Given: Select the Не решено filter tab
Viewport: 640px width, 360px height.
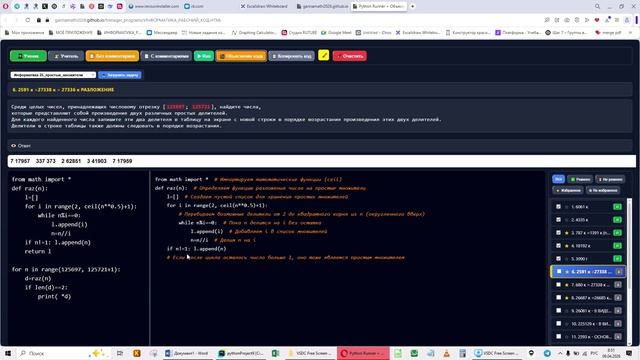Looking at the screenshot, I should (x=610, y=179).
